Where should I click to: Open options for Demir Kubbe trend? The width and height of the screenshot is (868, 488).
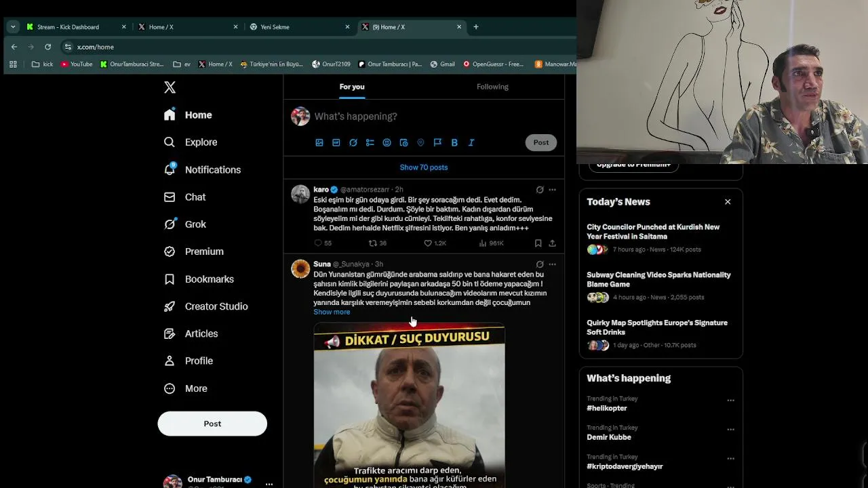click(730, 430)
